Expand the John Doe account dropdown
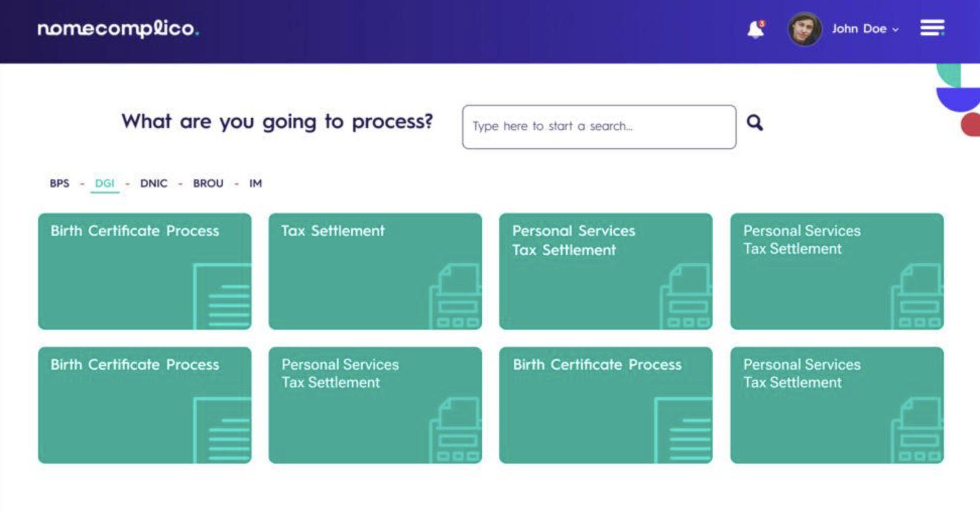Viewport: 980px width, 512px height. coord(865,29)
